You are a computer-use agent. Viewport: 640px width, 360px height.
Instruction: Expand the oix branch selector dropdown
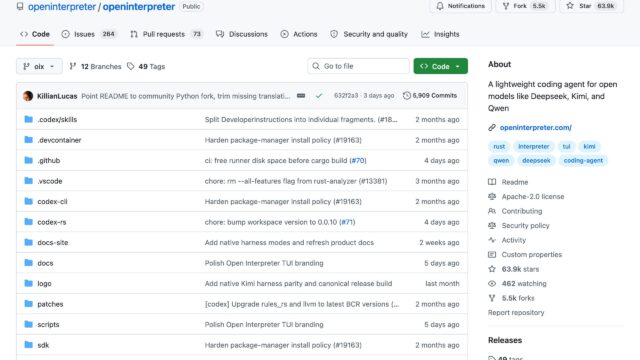[39, 66]
